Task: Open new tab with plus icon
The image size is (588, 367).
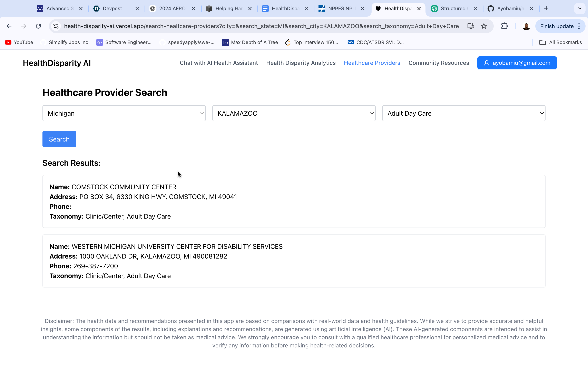Action: (x=546, y=9)
